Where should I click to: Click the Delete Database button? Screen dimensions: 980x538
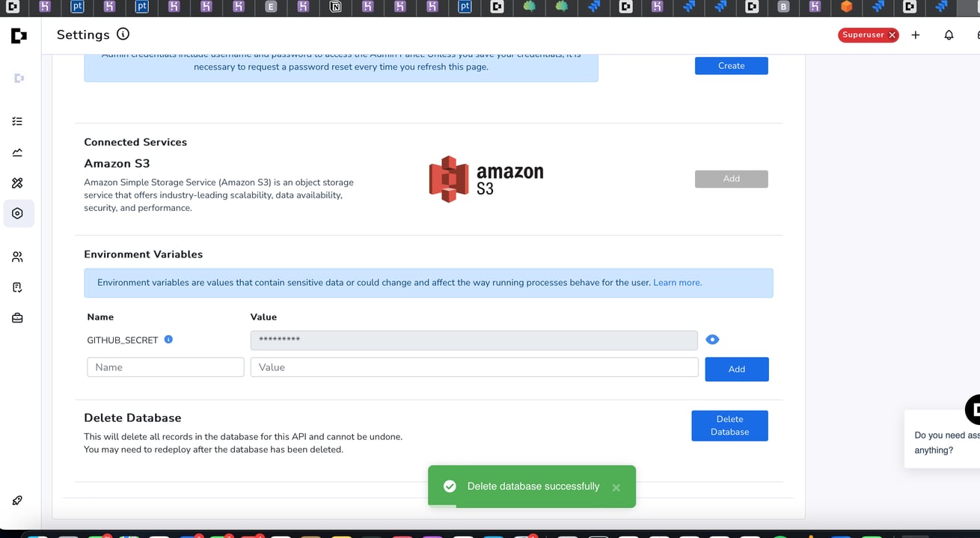pyautogui.click(x=729, y=426)
